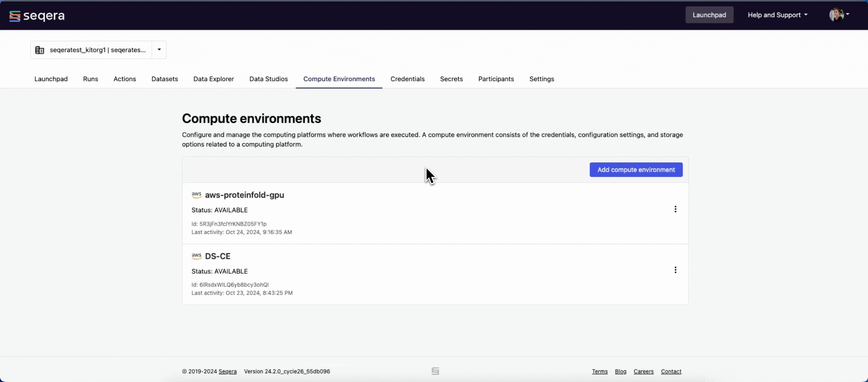Click the user avatar icon top right
The height and width of the screenshot is (382, 868).
[836, 15]
